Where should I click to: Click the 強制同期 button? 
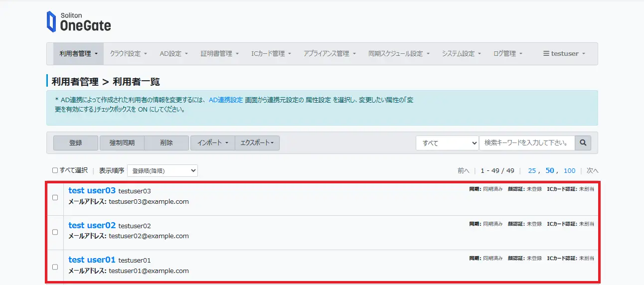click(x=122, y=143)
